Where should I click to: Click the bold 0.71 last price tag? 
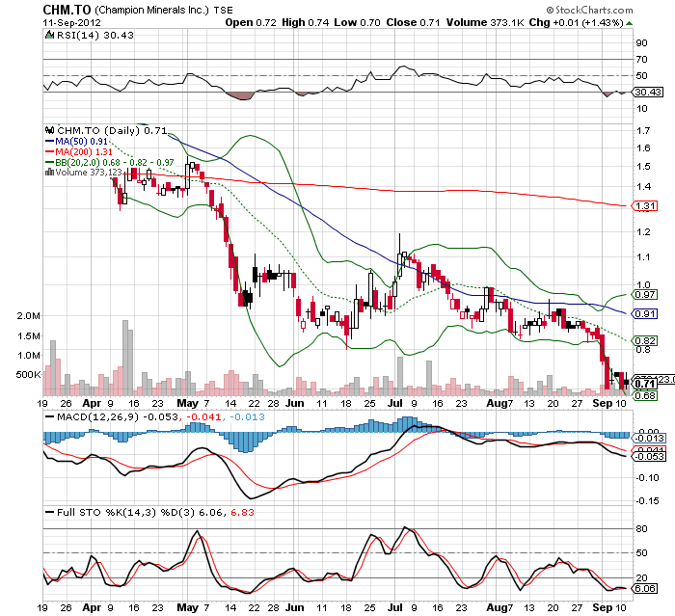click(x=645, y=384)
